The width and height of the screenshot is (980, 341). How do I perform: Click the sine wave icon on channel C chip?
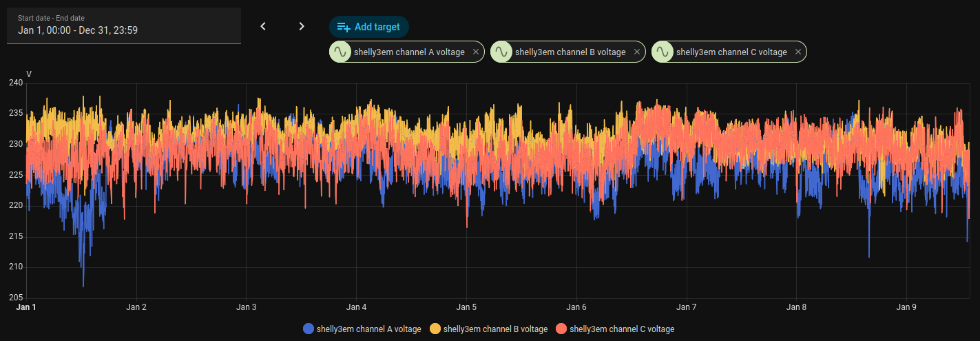tap(663, 52)
